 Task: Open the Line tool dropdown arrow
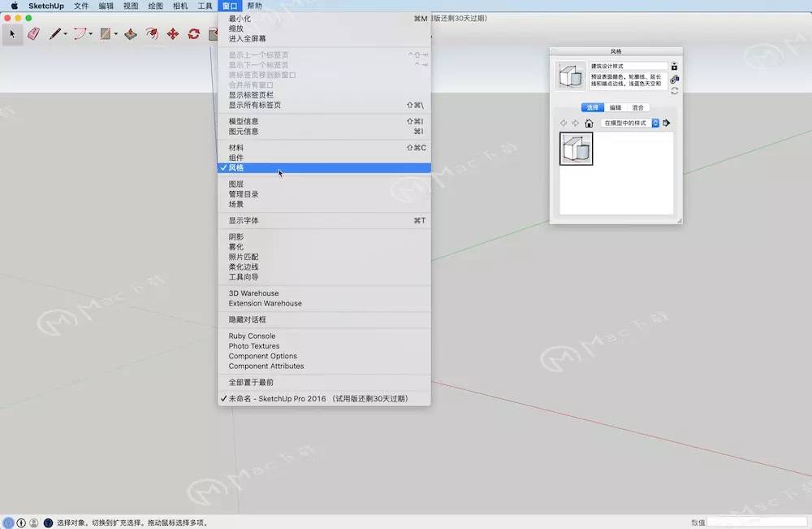pyautogui.click(x=65, y=34)
